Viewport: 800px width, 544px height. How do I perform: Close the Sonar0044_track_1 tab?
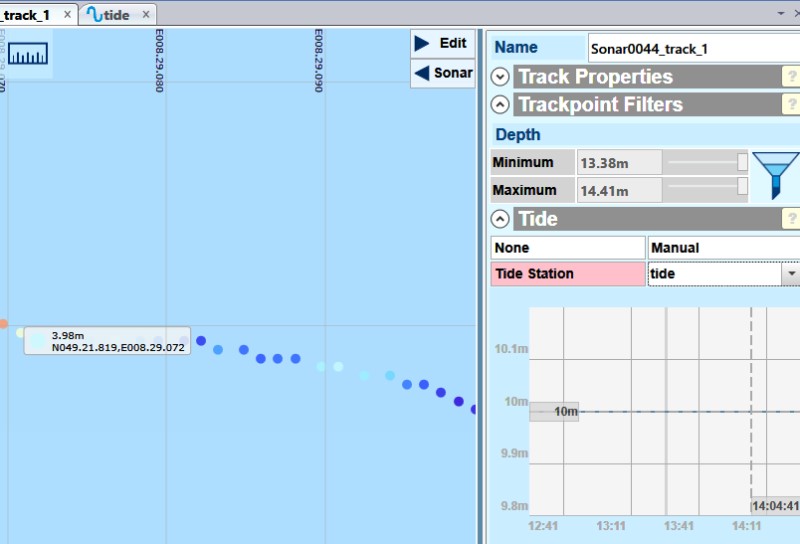pos(67,15)
